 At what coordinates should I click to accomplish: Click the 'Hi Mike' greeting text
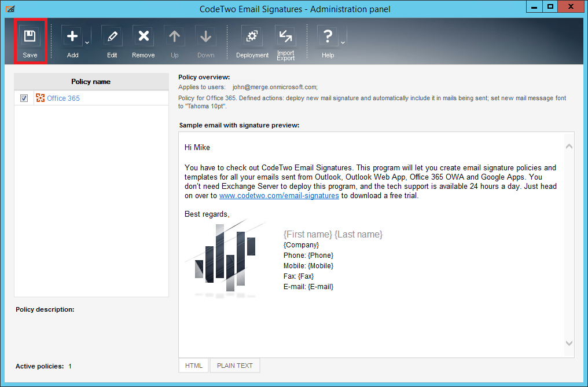pyautogui.click(x=197, y=148)
